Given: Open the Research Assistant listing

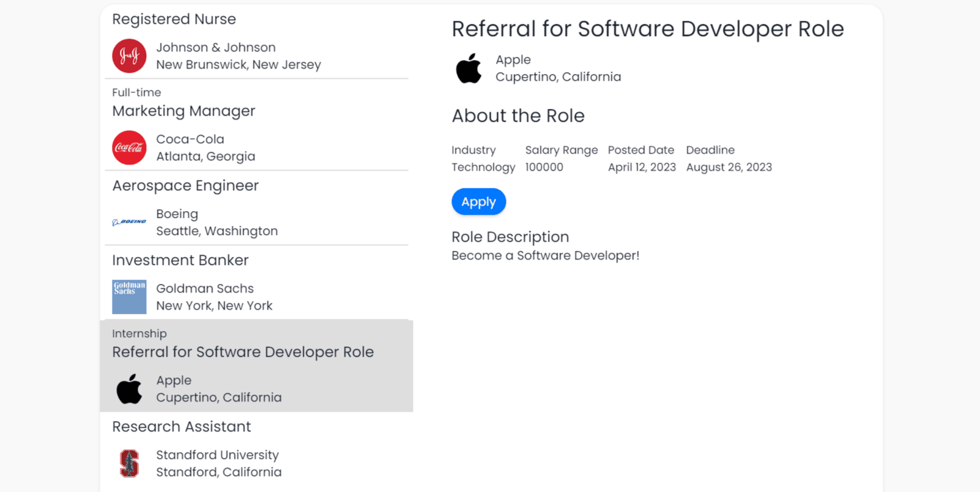Looking at the screenshot, I should [x=182, y=427].
